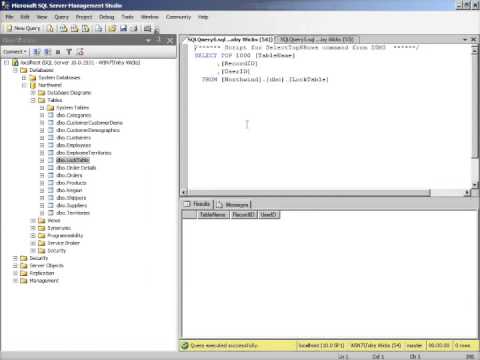The width and height of the screenshot is (480, 360).
Task: Close the active query document tab
Action: [474, 39]
